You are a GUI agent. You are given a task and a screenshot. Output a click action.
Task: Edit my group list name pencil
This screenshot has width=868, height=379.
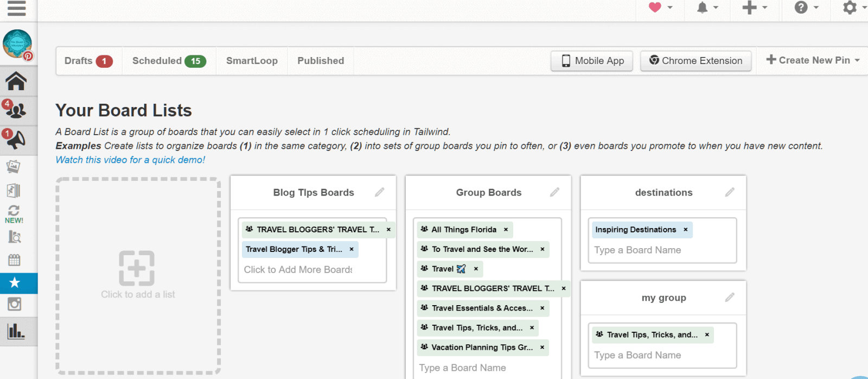(x=730, y=298)
